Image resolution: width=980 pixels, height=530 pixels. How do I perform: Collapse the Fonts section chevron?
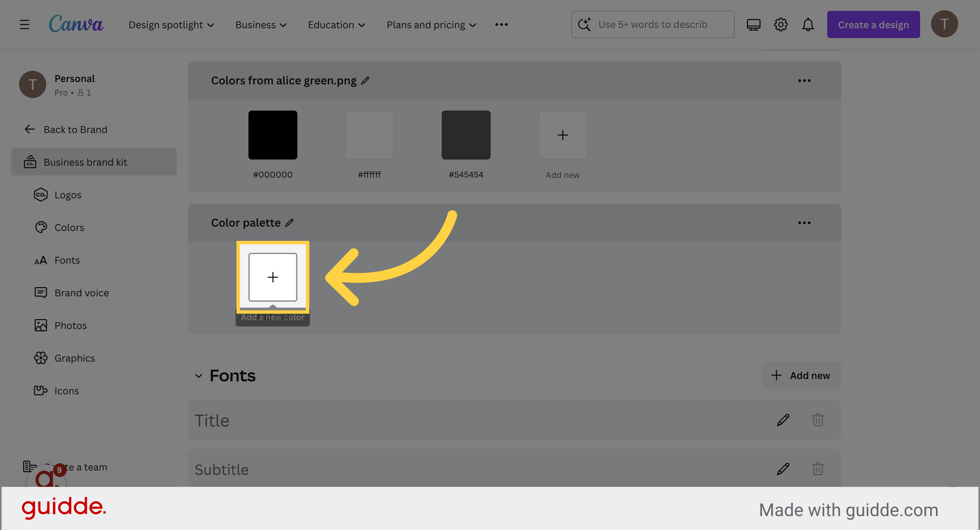click(198, 376)
